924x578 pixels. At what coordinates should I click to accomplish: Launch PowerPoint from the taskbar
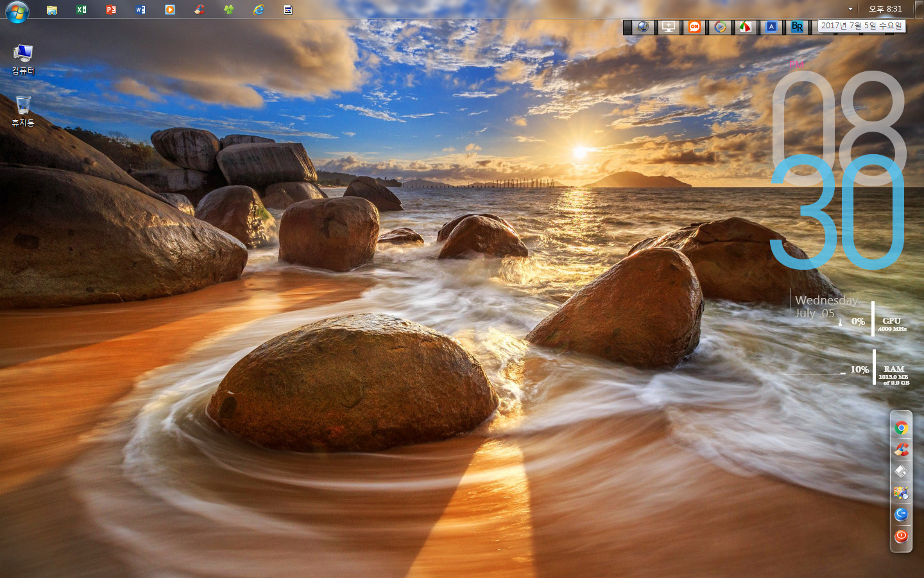[111, 10]
